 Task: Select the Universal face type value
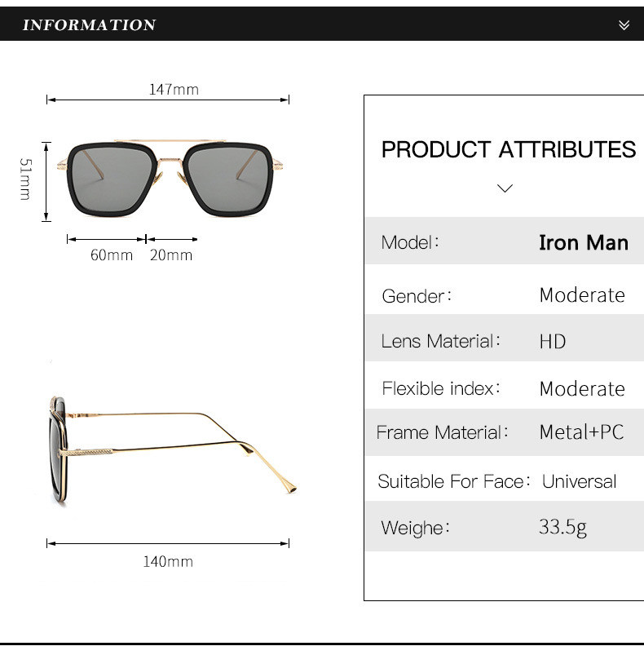[x=579, y=481]
